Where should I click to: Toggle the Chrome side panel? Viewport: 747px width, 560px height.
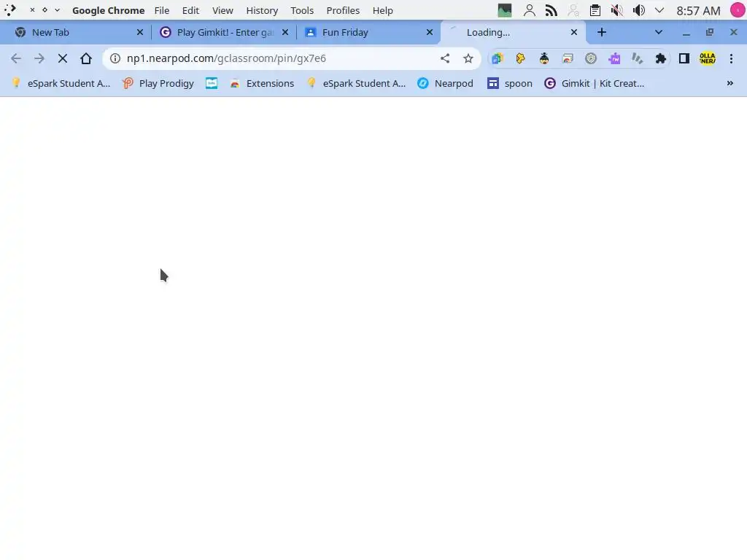[x=684, y=58]
